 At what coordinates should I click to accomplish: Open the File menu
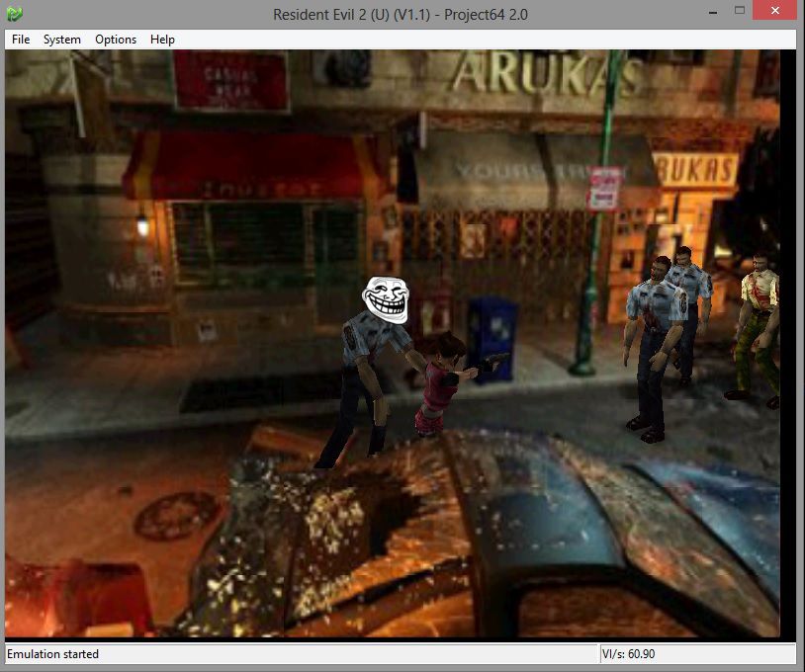[21, 40]
